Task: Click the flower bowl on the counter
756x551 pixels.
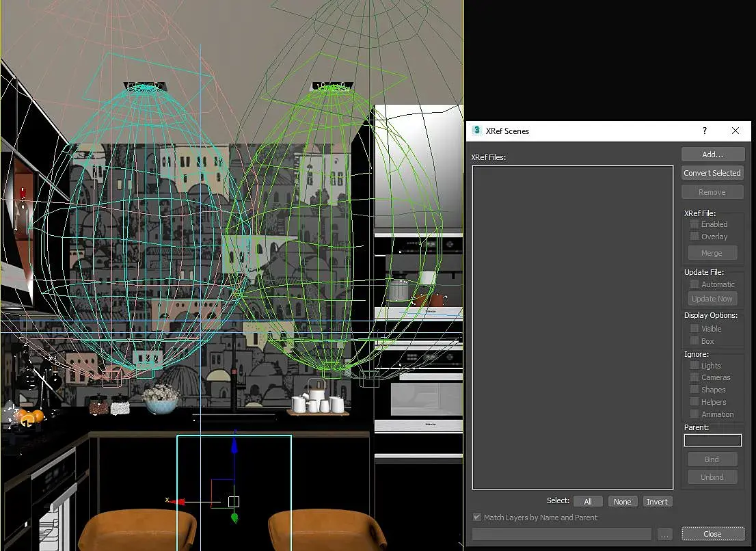Action: 161,400
